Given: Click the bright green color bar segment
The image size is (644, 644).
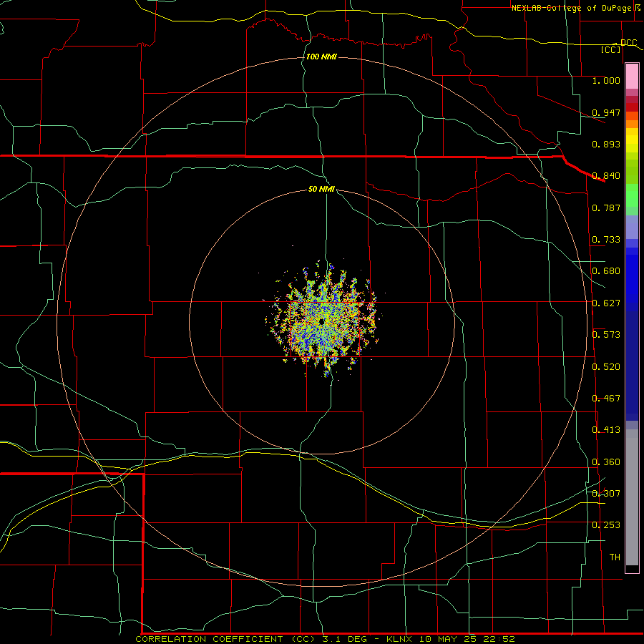Looking at the screenshot, I should (x=632, y=195).
